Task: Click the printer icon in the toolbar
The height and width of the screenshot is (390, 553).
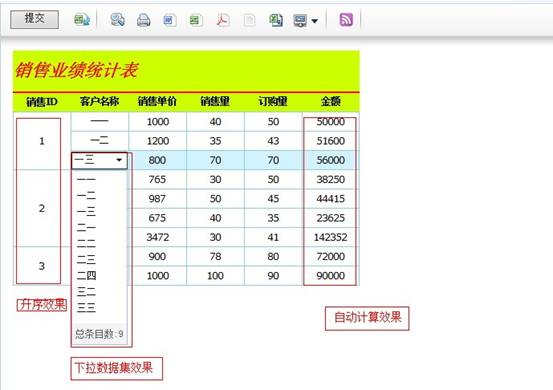Action: [x=144, y=20]
